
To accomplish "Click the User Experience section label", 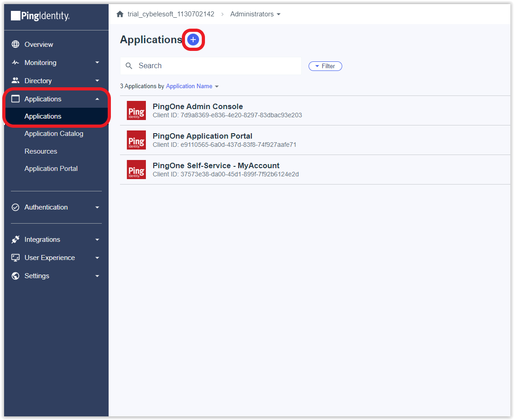I will pyautogui.click(x=50, y=258).
